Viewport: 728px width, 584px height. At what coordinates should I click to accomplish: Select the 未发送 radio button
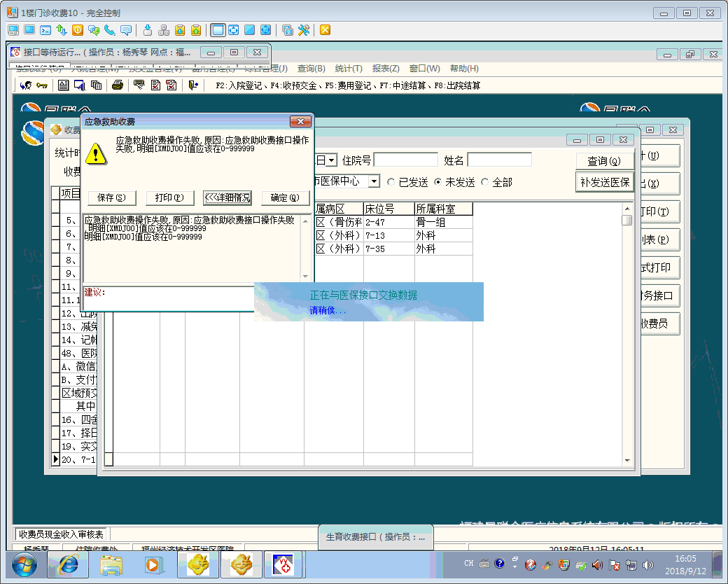pos(438,182)
